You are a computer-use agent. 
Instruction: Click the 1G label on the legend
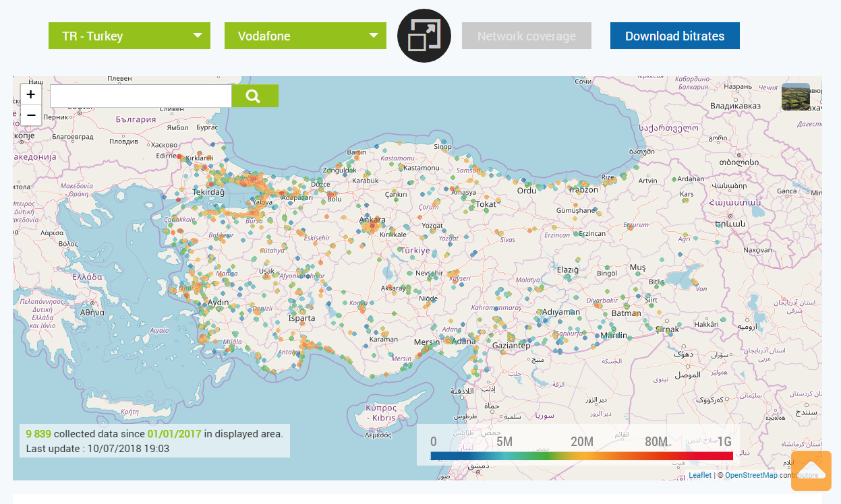(x=724, y=442)
